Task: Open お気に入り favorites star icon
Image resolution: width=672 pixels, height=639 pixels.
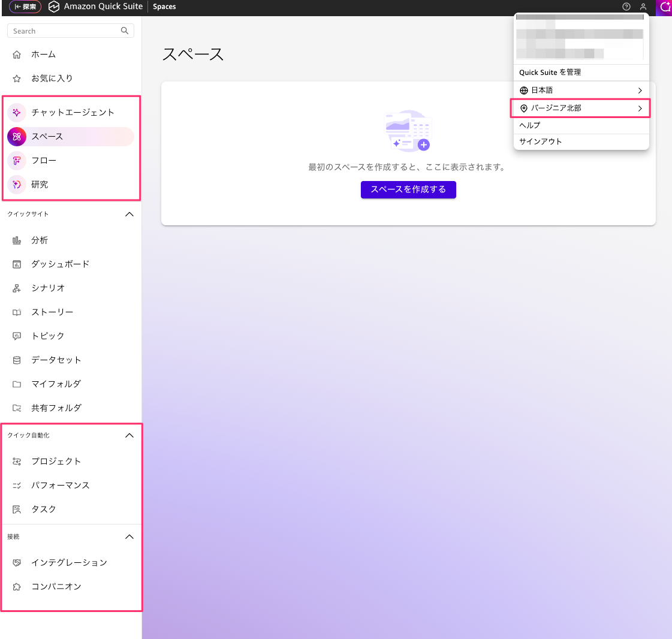Action: (17, 79)
